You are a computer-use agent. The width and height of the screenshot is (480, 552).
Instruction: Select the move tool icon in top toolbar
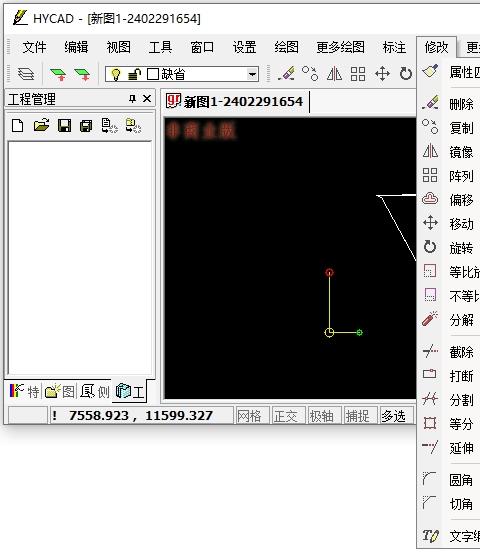(382, 74)
